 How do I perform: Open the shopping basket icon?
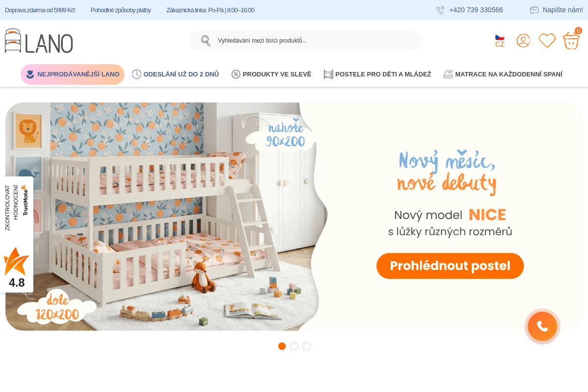(571, 40)
